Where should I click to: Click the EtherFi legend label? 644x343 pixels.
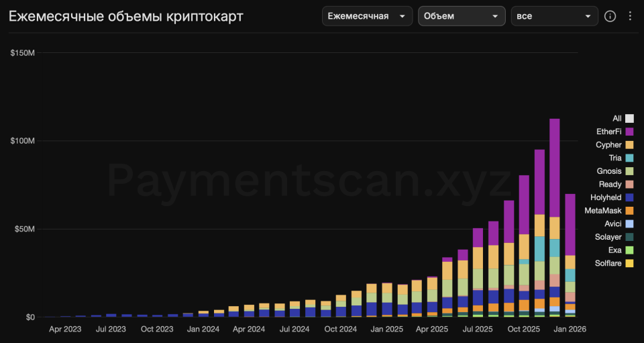click(609, 132)
